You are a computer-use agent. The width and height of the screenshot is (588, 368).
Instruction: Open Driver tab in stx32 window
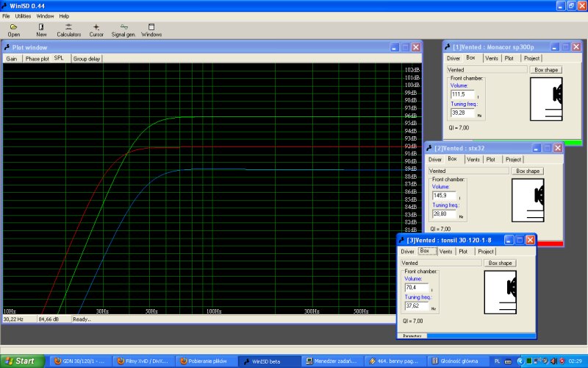click(435, 159)
